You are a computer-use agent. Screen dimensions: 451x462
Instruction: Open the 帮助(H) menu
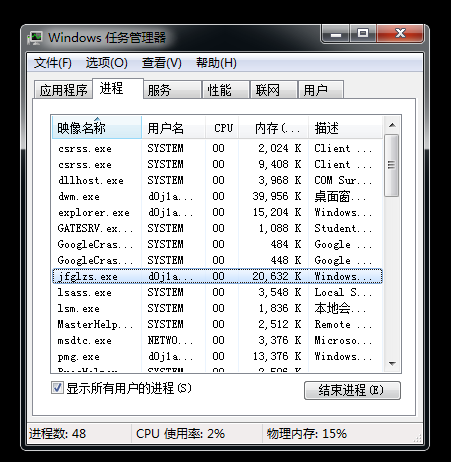[216, 63]
